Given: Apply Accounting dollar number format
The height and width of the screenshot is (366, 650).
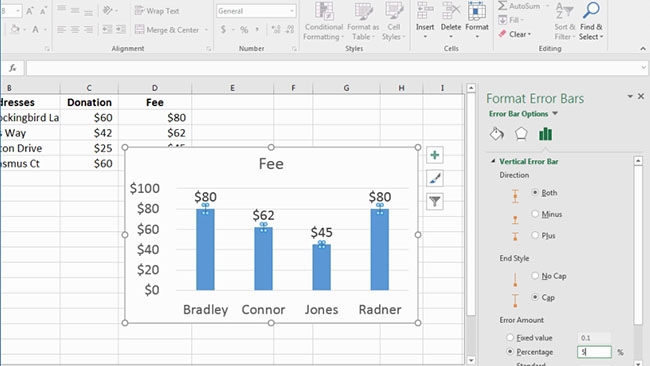Looking at the screenshot, I should pyautogui.click(x=223, y=29).
